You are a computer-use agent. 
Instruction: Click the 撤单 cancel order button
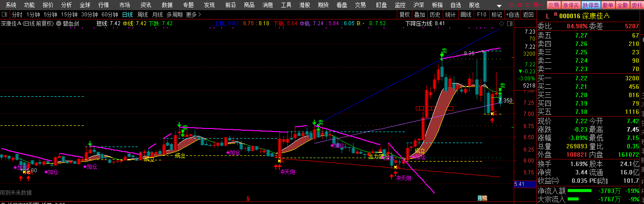tap(608, 5)
